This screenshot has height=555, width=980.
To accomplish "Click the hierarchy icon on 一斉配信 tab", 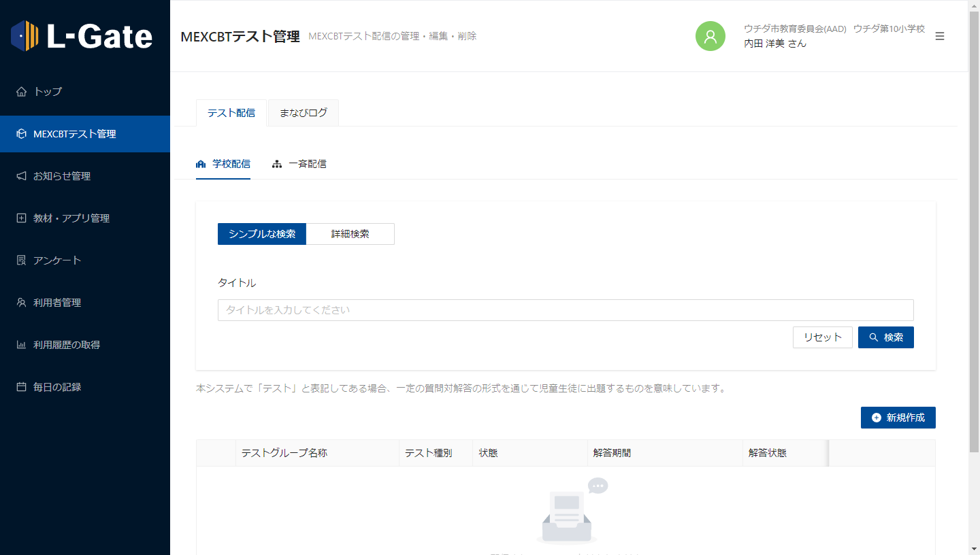I will pyautogui.click(x=277, y=164).
